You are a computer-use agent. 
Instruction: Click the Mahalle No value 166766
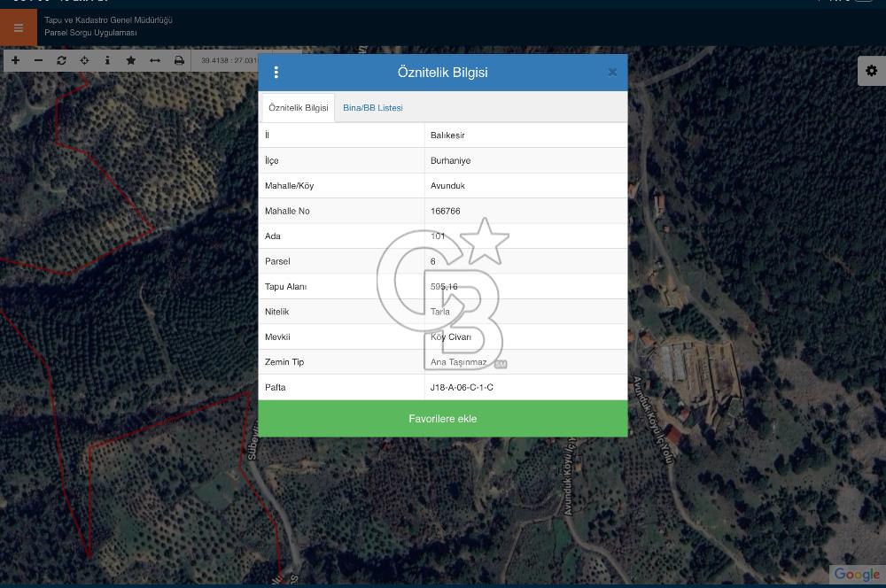pyautogui.click(x=446, y=212)
